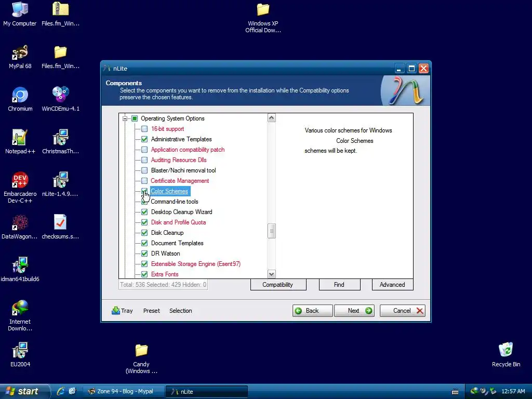The image size is (532, 399).
Task: Toggle 16-bit support checkbox
Action: tap(144, 129)
